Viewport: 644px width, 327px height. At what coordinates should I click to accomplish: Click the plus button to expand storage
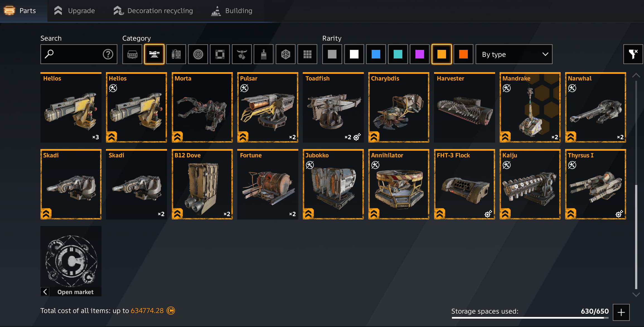tap(621, 312)
